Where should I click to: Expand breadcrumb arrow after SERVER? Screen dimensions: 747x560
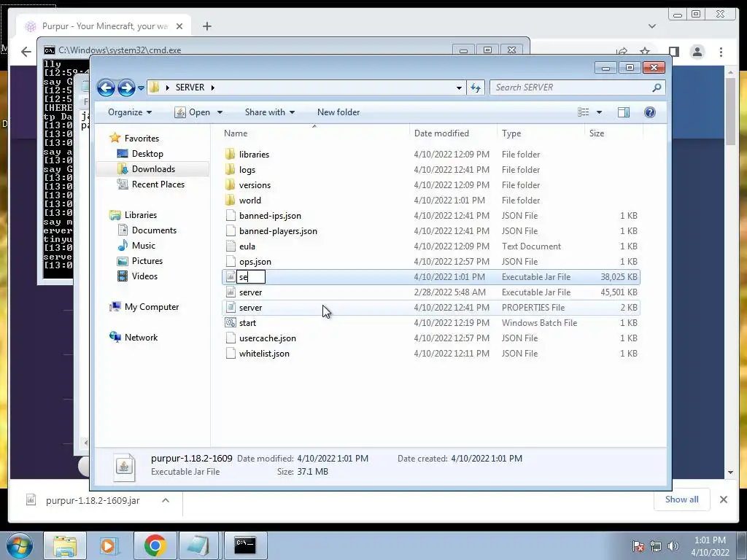pos(212,87)
